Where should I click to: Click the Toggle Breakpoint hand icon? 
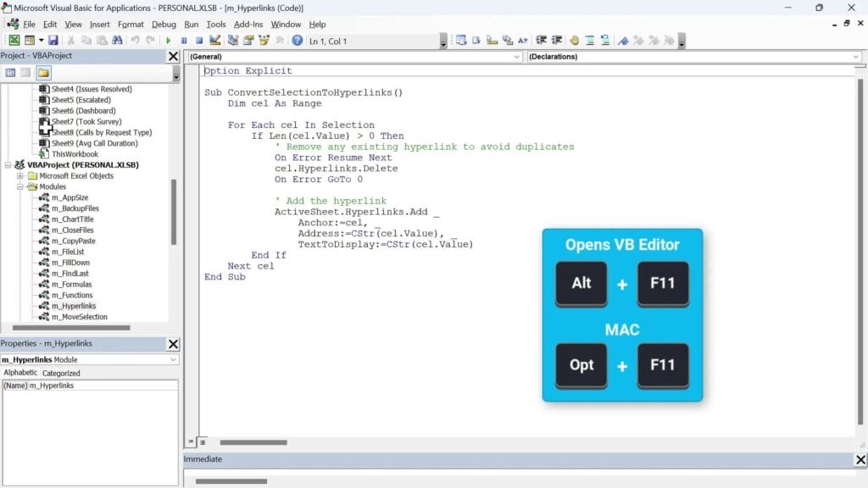click(x=574, y=41)
